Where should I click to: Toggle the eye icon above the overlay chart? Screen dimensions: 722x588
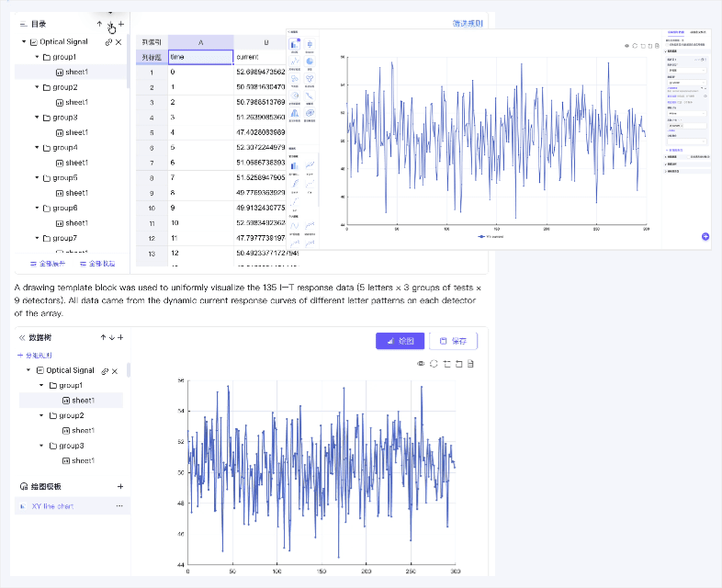click(x=626, y=46)
